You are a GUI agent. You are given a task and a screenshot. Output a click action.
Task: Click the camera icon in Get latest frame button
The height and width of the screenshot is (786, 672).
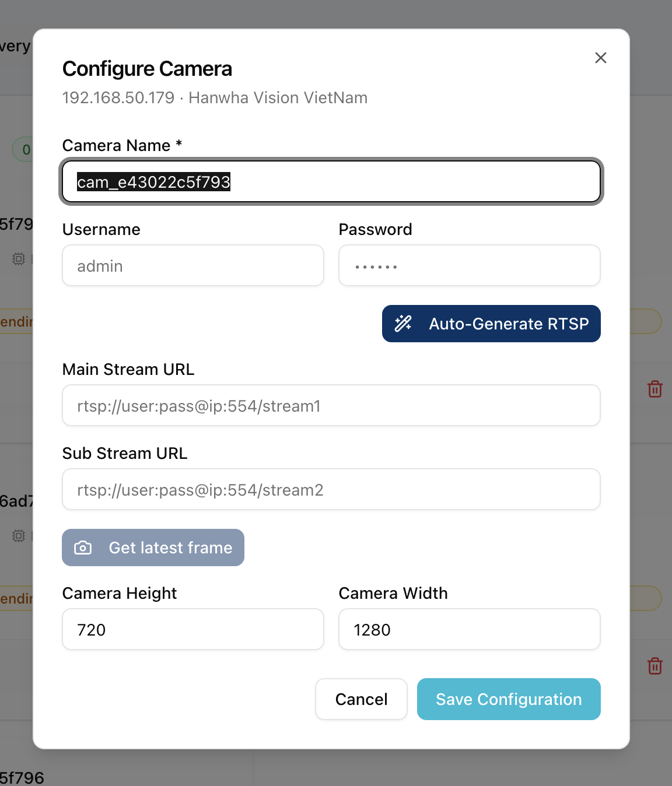pos(83,548)
